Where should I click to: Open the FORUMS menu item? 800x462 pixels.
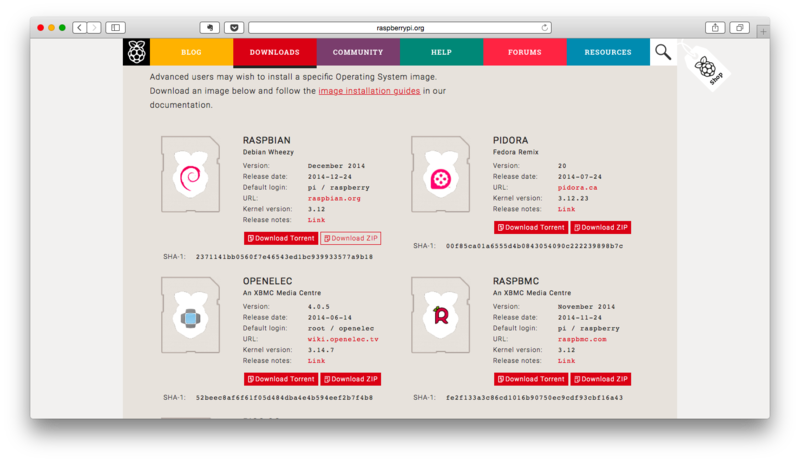[x=524, y=52]
